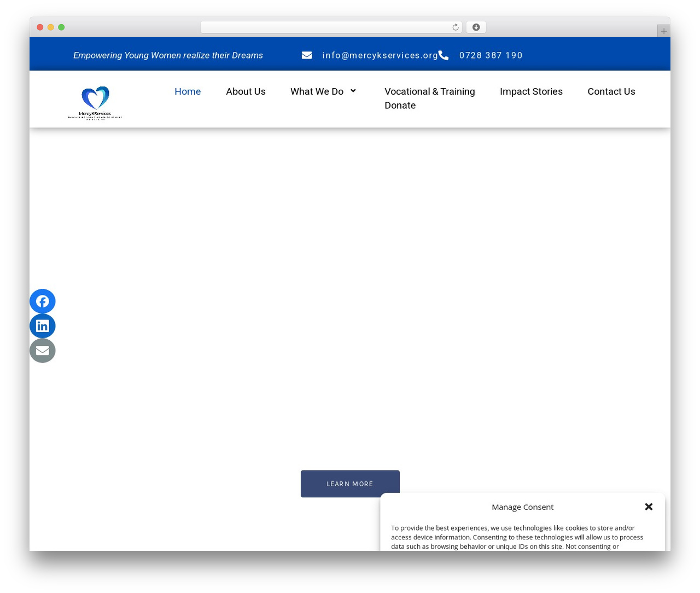The width and height of the screenshot is (700, 593).
Task: Click the tagline Empowering Young Women text
Action: coord(168,55)
